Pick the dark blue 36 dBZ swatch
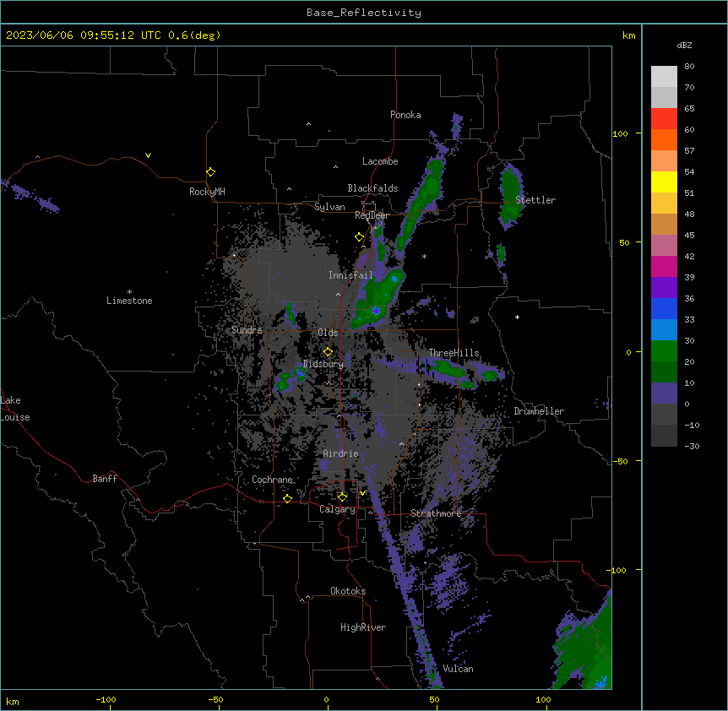This screenshot has height=711, width=728. click(664, 308)
